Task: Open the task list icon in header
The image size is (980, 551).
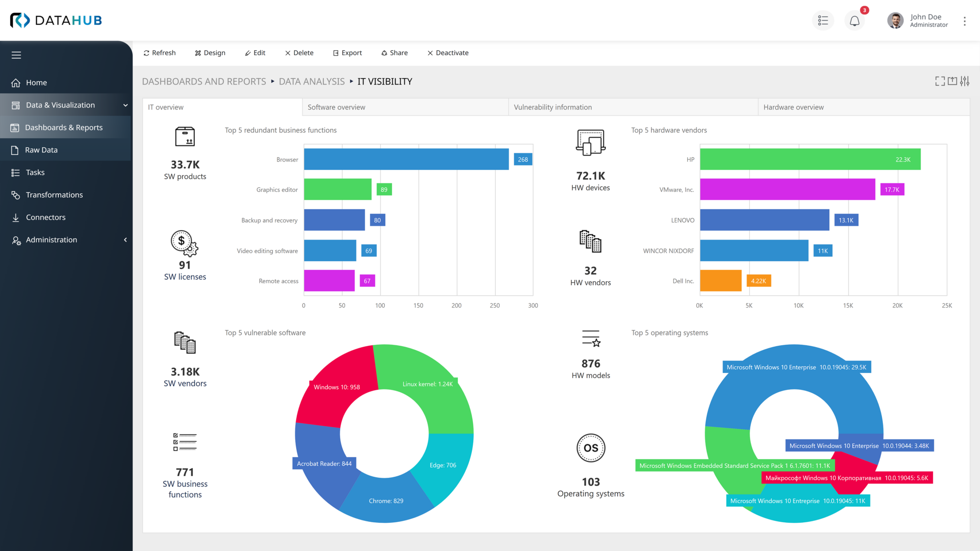Action: [823, 21]
